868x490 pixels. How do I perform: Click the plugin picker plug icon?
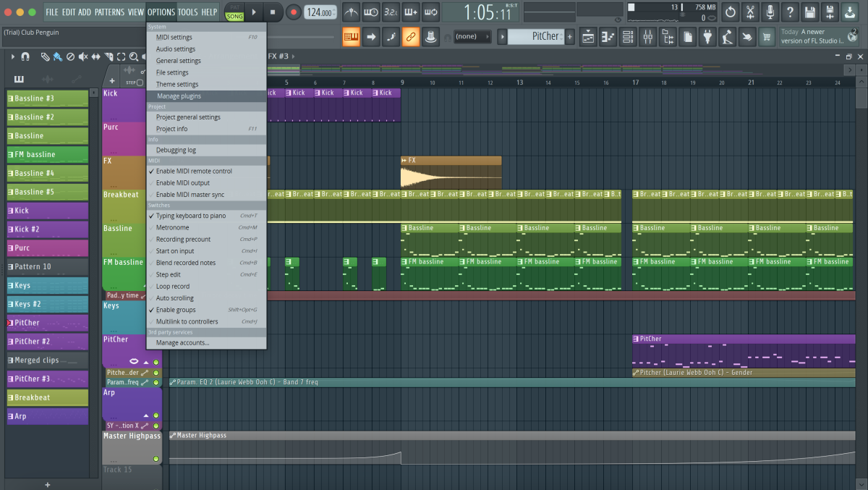707,36
